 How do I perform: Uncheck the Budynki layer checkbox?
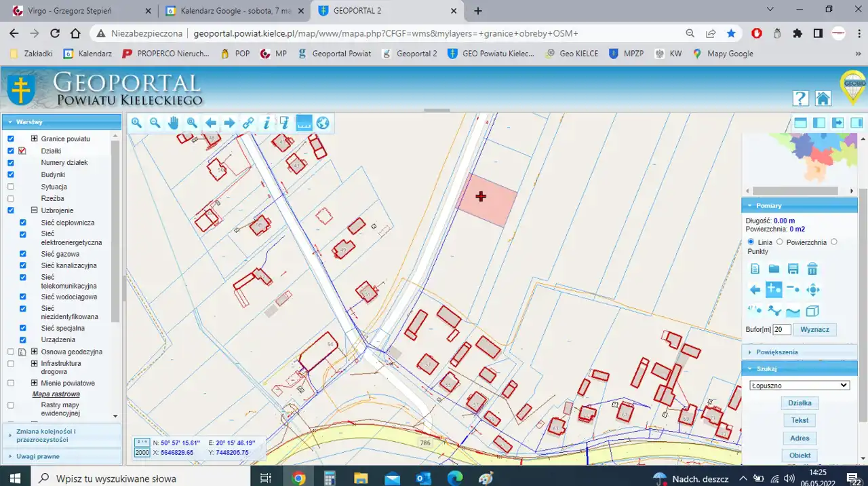11,174
